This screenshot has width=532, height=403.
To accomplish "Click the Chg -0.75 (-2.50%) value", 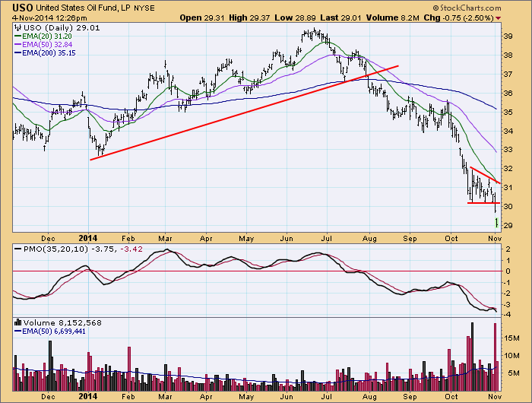I will [x=459, y=17].
